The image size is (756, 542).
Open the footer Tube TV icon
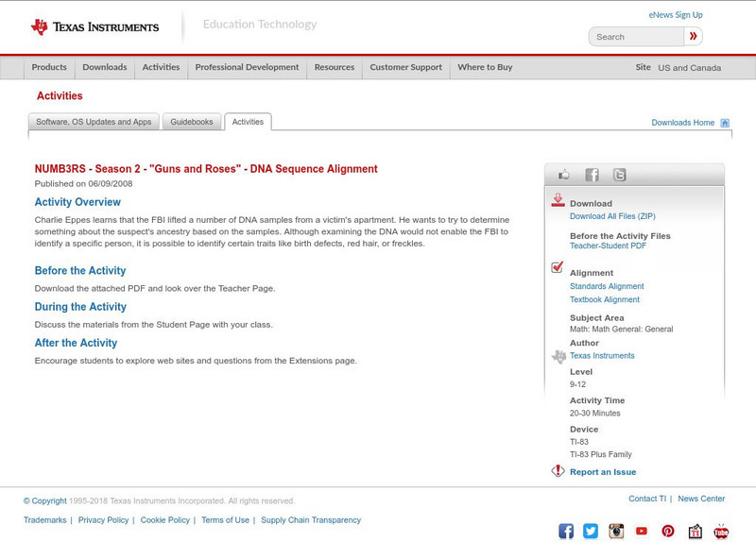click(x=721, y=531)
